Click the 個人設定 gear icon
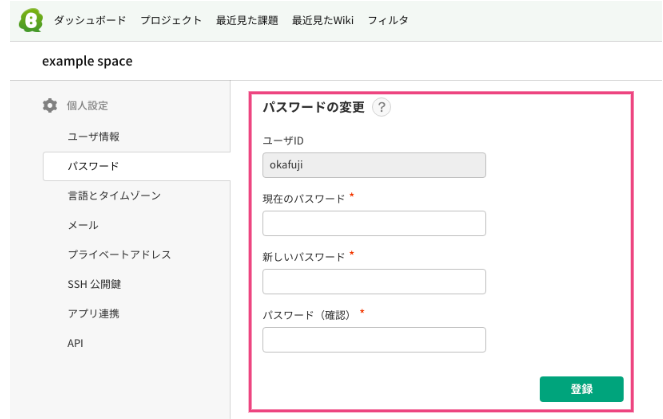Screen dimensions: 663x419 [x=50, y=105]
